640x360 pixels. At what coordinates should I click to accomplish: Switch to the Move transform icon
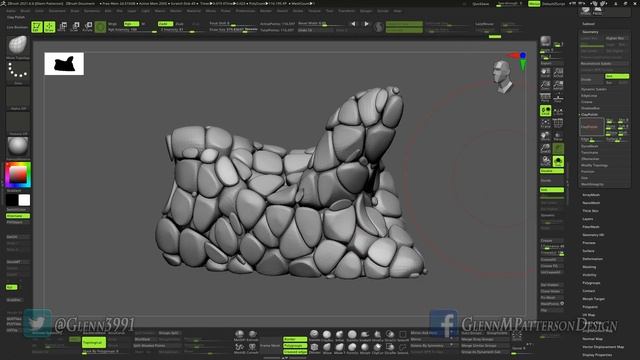(62, 27)
